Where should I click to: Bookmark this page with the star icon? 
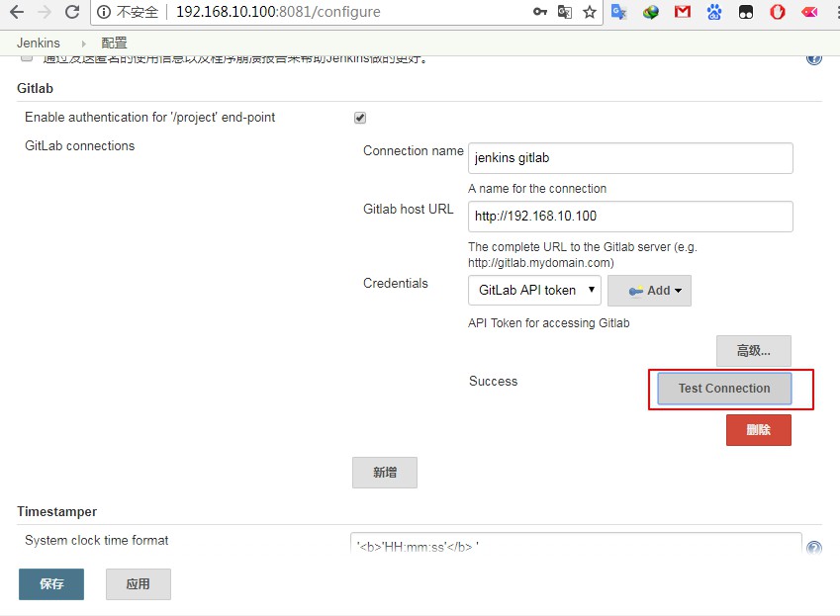tap(590, 12)
